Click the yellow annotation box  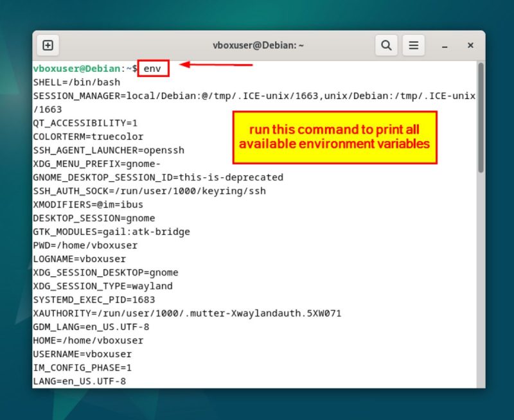click(x=334, y=137)
